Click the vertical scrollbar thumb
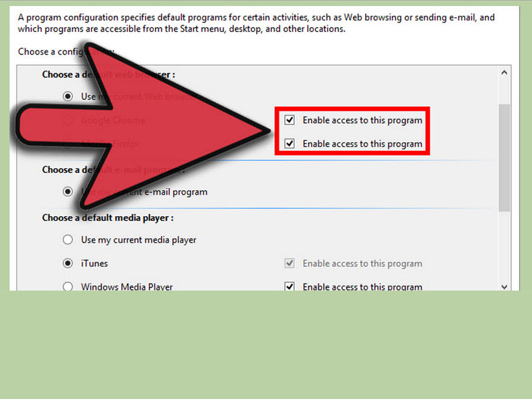Viewport: 532px width, 399px height. (504, 158)
